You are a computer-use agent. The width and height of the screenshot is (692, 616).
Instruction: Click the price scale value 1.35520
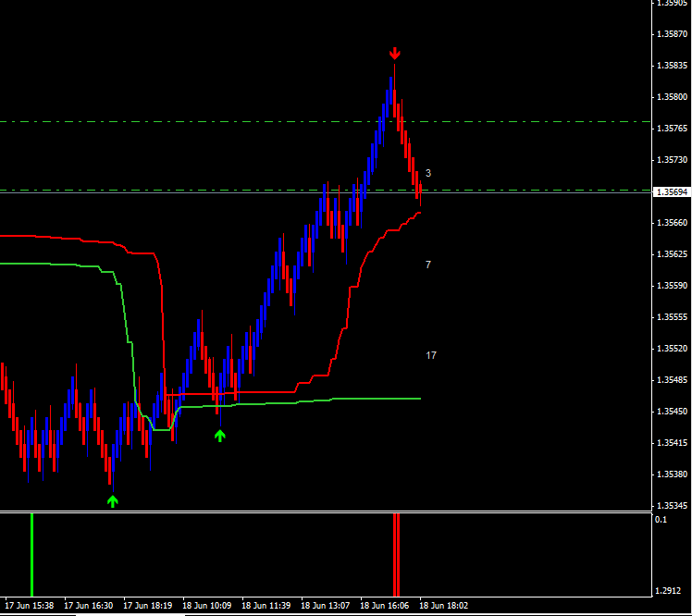[x=672, y=349]
